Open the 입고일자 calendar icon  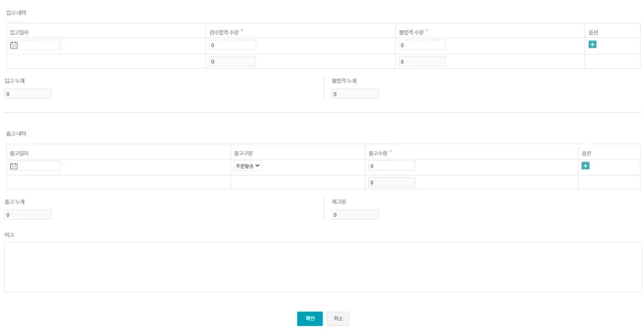[14, 45]
